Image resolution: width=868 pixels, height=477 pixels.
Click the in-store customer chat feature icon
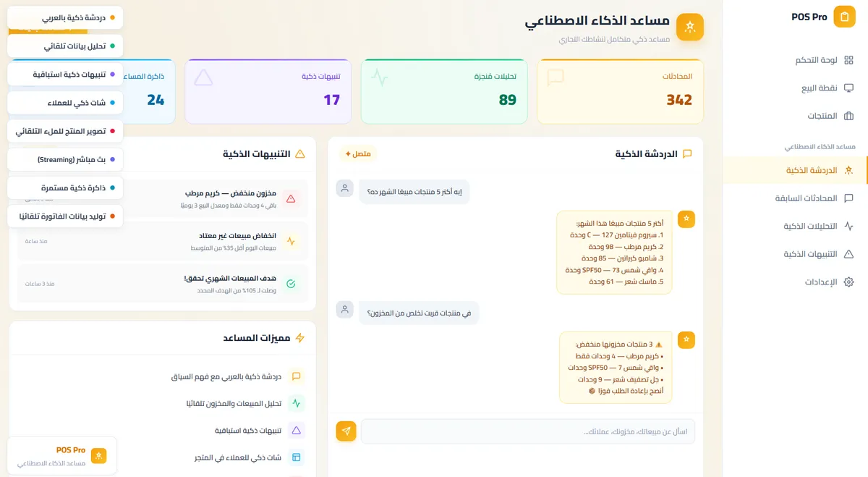(296, 457)
